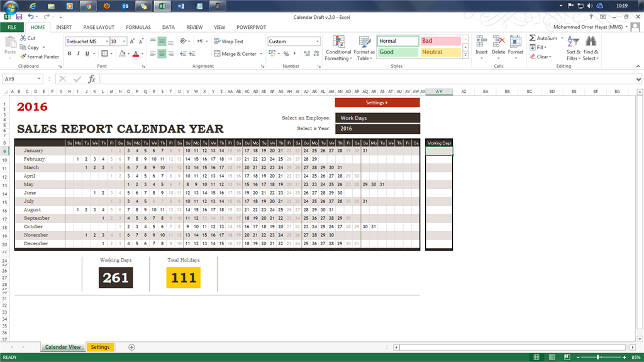Click the Decrease Indent icon
The width and height of the screenshot is (644, 362).
point(183,54)
